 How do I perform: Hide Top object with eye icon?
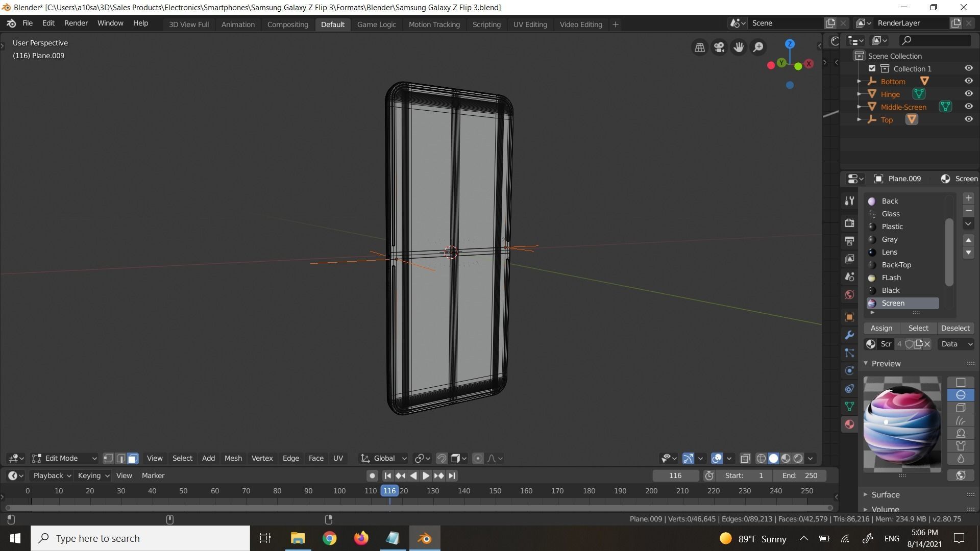tap(968, 119)
